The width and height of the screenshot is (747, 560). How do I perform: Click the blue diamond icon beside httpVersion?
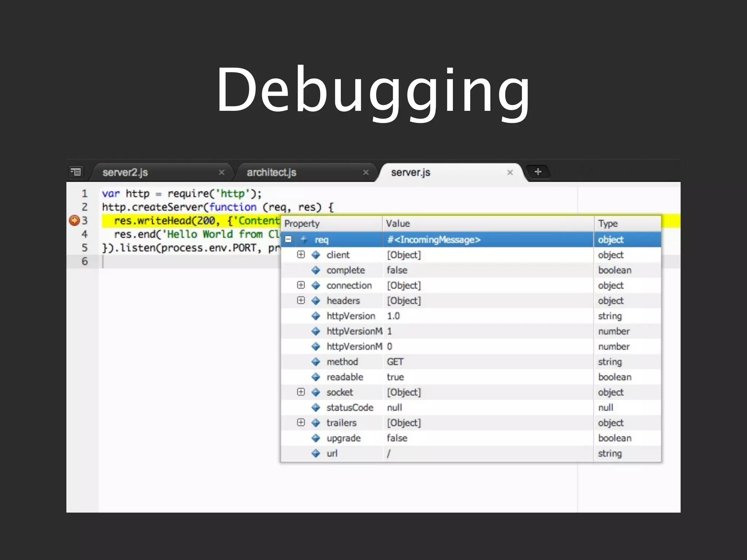[x=316, y=316]
